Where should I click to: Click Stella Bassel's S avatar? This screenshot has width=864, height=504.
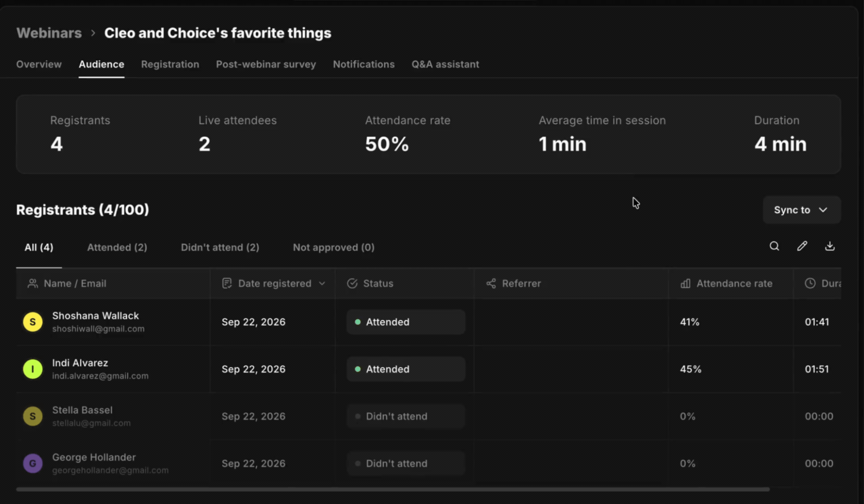coord(33,417)
